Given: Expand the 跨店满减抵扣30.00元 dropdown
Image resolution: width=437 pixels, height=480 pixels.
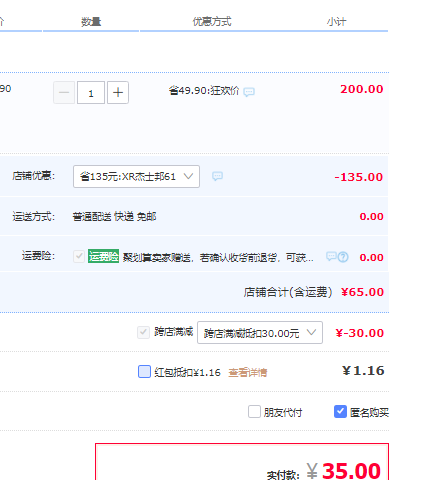Looking at the screenshot, I should (x=260, y=332).
